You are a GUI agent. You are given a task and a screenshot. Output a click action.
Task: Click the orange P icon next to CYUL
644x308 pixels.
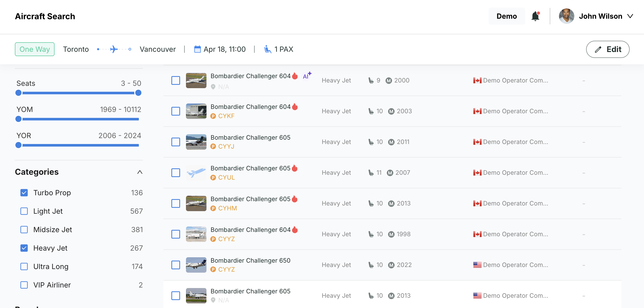point(213,178)
